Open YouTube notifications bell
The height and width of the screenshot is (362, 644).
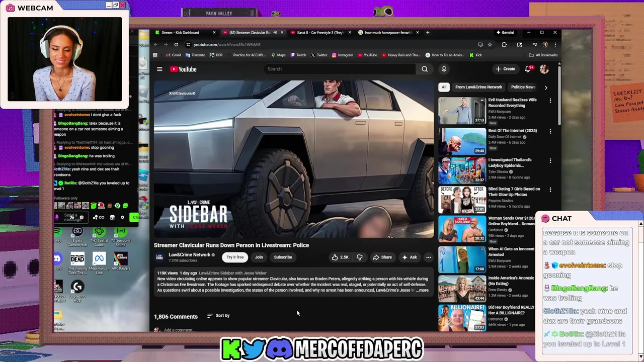(x=528, y=69)
